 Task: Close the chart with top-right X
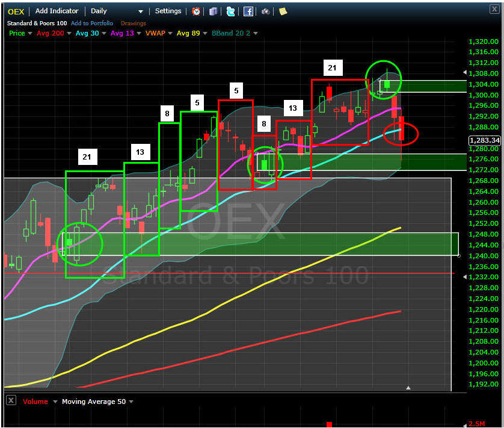click(x=494, y=9)
